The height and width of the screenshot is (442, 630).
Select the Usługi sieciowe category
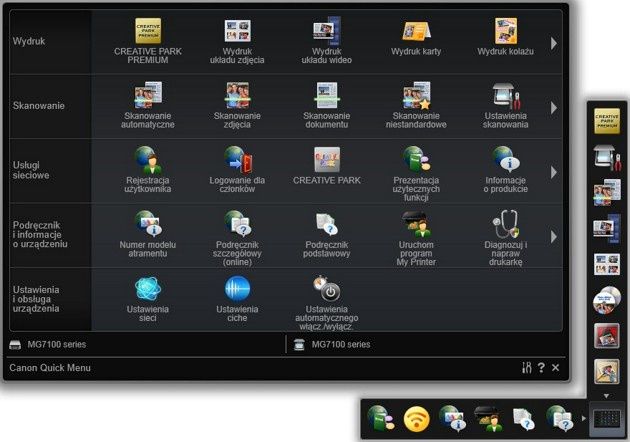pyautogui.click(x=50, y=170)
